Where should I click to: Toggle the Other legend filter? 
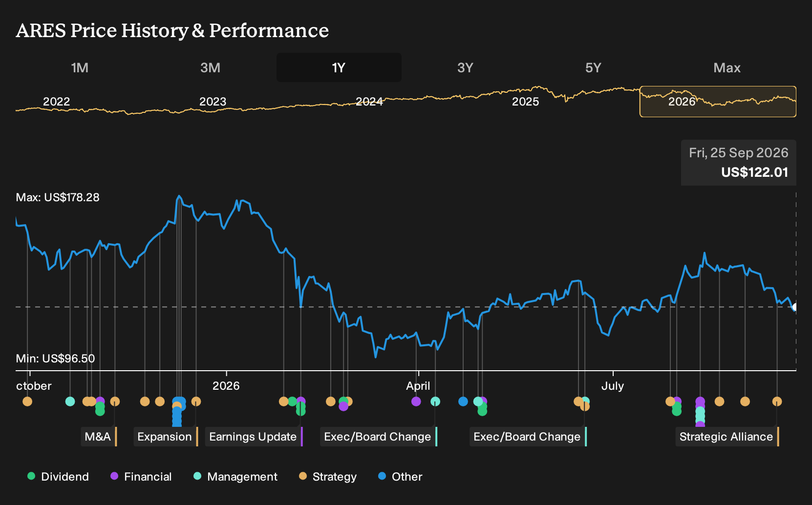click(400, 476)
